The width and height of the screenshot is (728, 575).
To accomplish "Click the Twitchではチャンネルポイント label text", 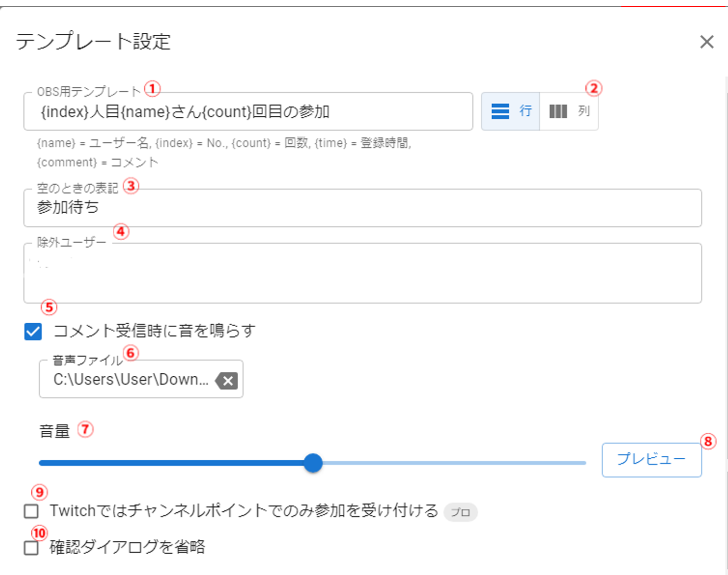I will 243,511.
